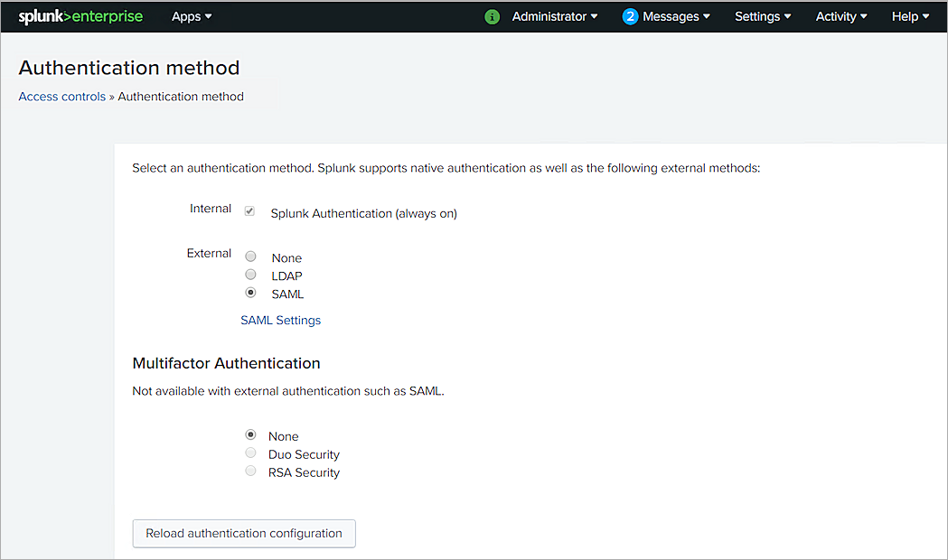
Task: Open the Help menu
Action: pyautogui.click(x=909, y=16)
